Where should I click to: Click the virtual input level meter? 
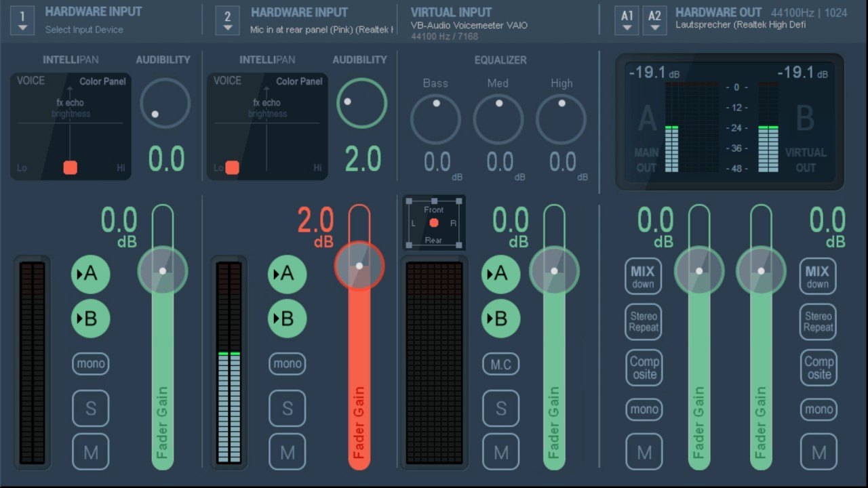(x=434, y=363)
